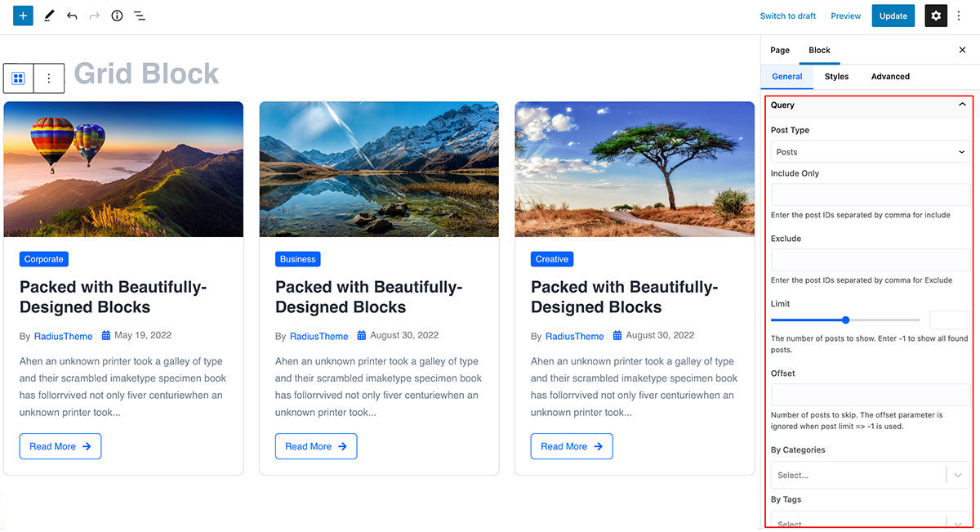Image resolution: width=980 pixels, height=532 pixels.
Task: Click Read More on the Corporate card
Action: (x=60, y=446)
